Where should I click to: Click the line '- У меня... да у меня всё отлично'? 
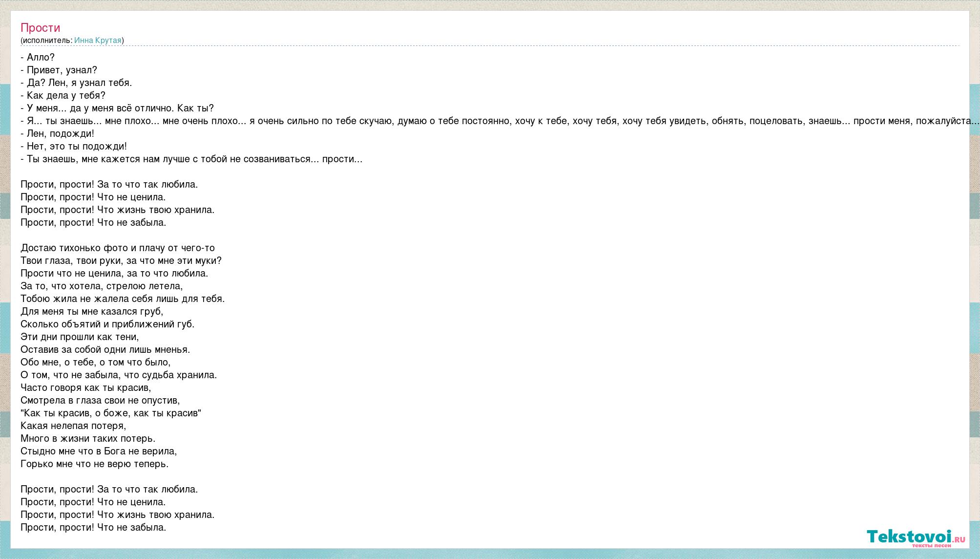(117, 108)
